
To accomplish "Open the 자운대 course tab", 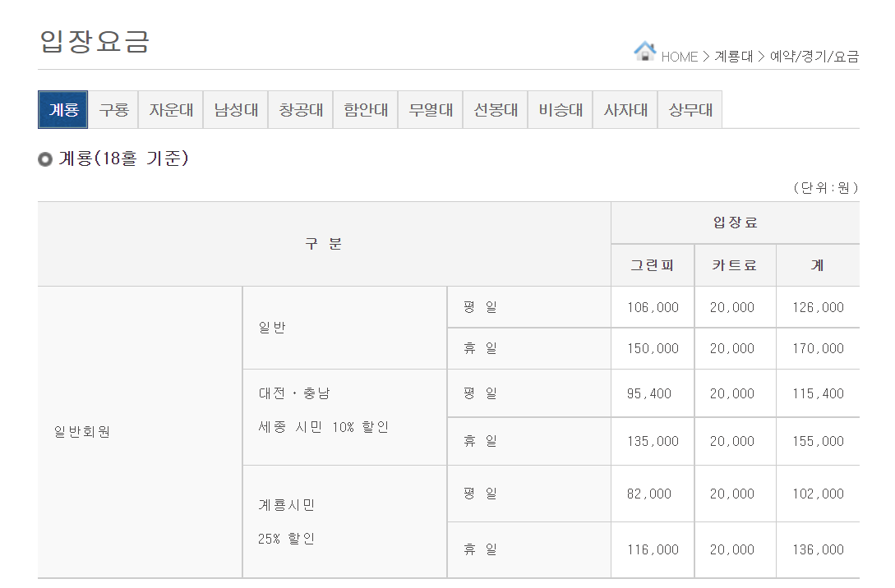I will point(170,109).
